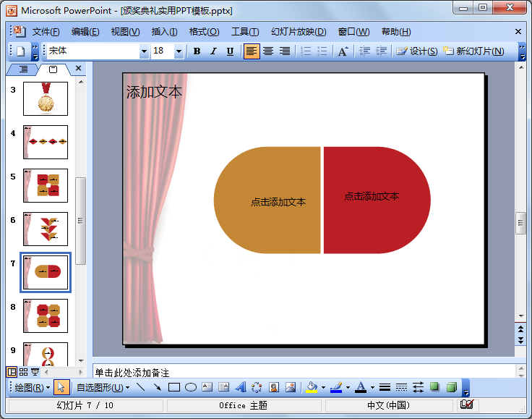Open the 帮助(H) menu

coord(396,32)
